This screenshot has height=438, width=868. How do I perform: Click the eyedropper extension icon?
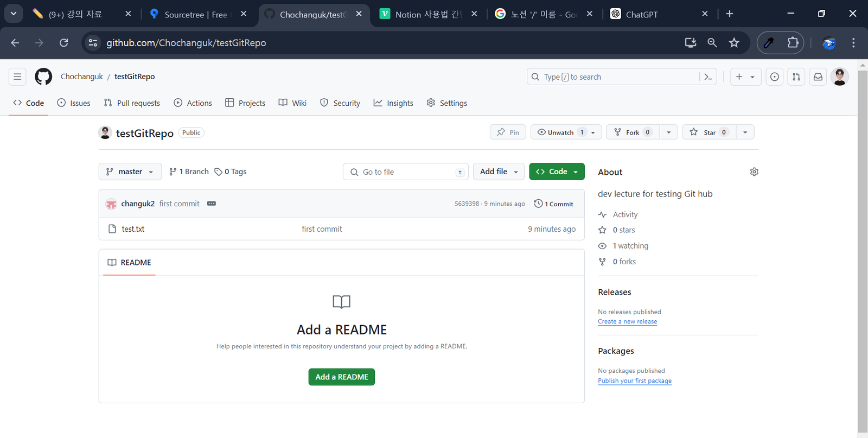click(769, 43)
